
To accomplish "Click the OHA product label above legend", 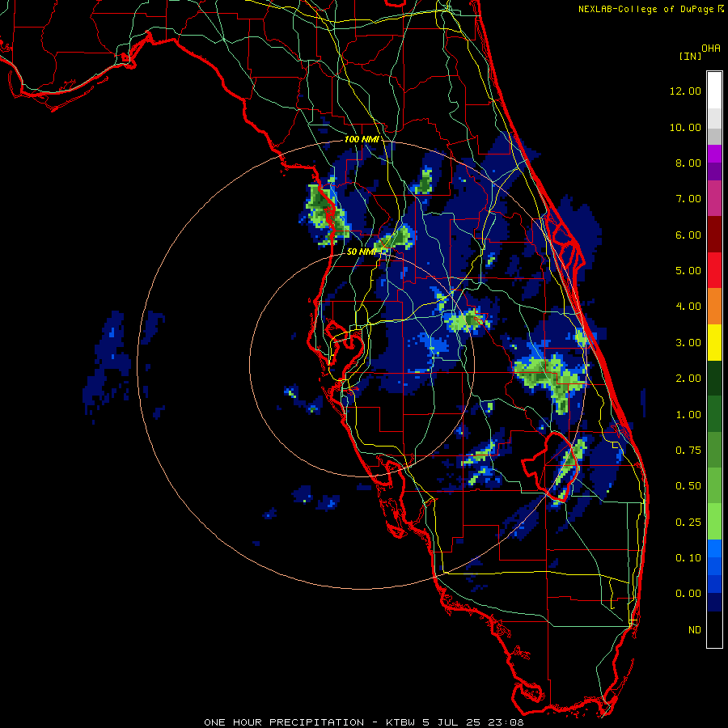I will pos(710,49).
